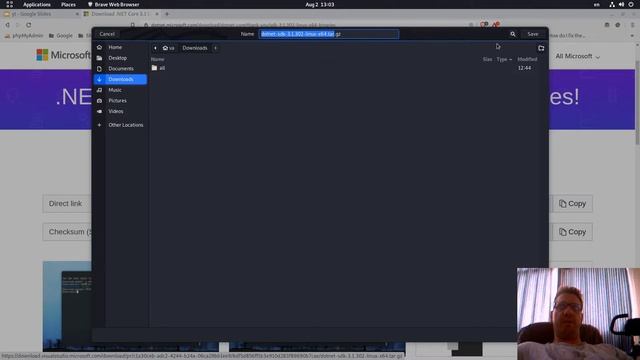Switch to the Google Slides browser tab
The image size is (640, 360).
click(41, 14)
